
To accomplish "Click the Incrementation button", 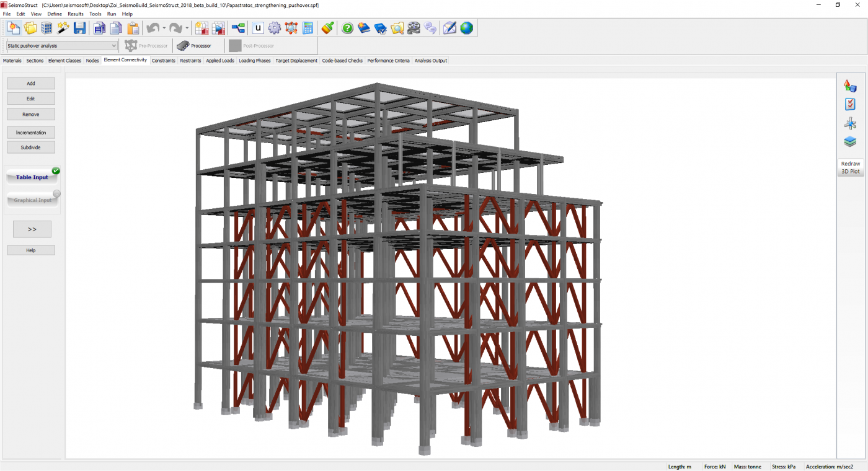I will point(31,132).
